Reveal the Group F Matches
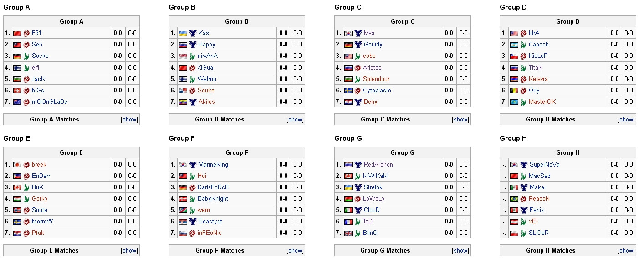This screenshot has width=644, height=263. (x=295, y=251)
